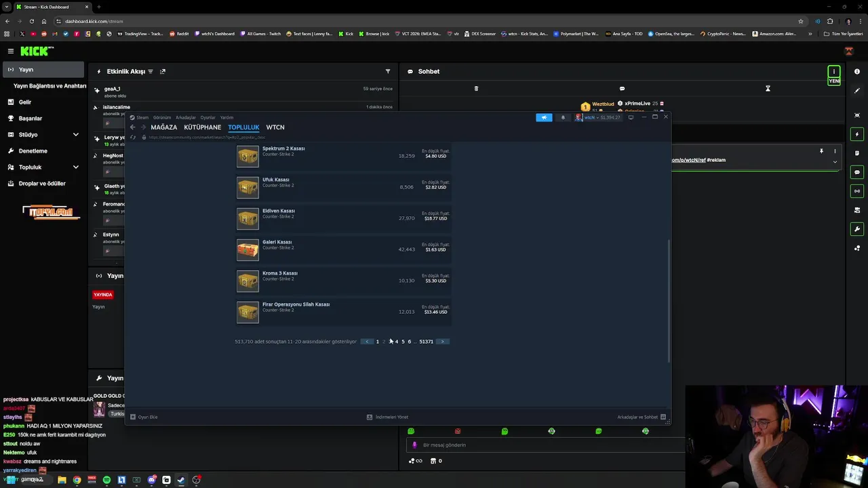868x488 pixels.
Task: Click the Windows Start button
Action: pos(11,480)
